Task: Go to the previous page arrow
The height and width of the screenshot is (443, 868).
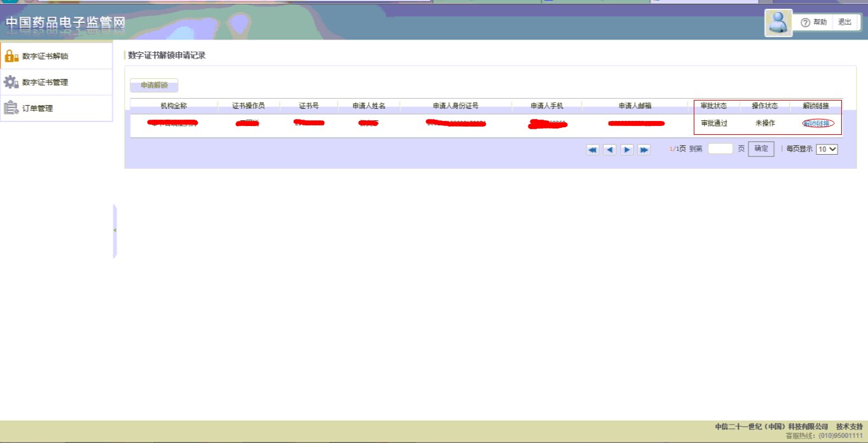Action: coord(610,150)
